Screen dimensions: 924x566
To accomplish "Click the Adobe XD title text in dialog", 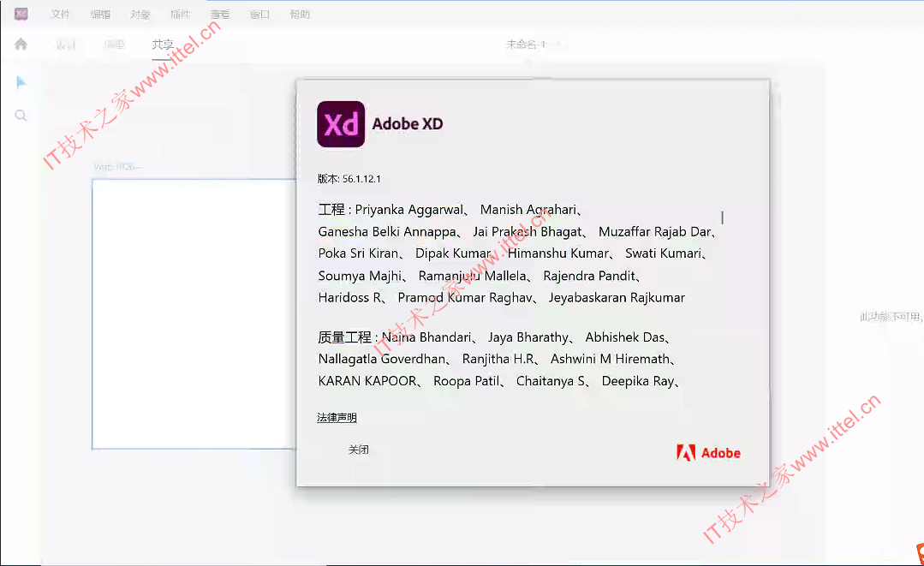I will (x=408, y=123).
